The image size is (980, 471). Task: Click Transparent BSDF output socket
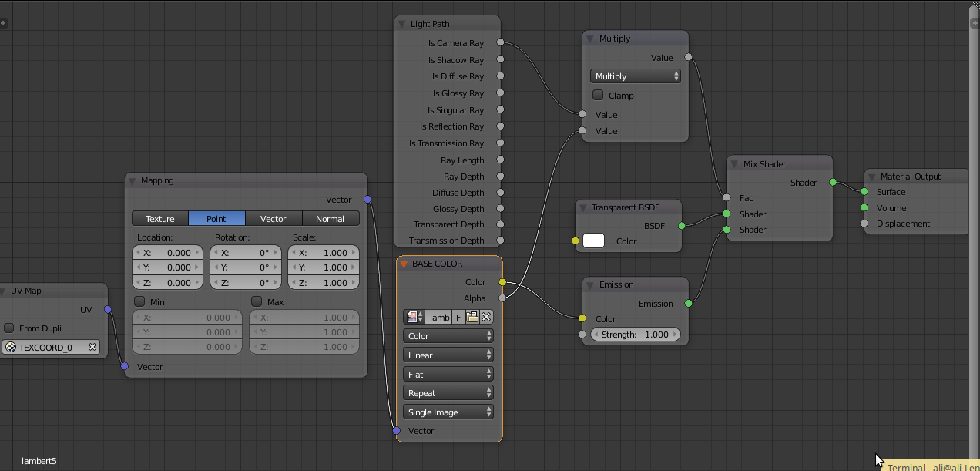tap(682, 226)
